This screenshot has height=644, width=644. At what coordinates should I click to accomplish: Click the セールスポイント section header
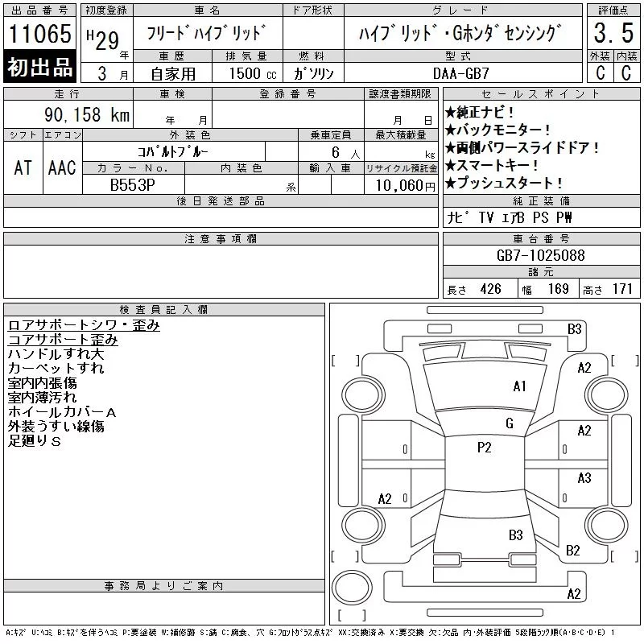pos(541,94)
